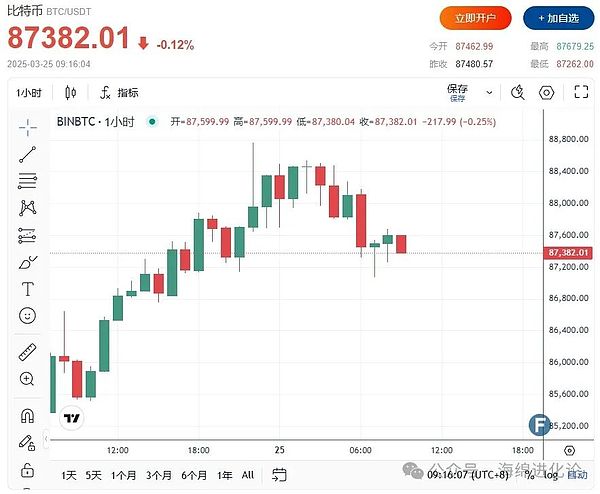Image resolution: width=600 pixels, height=494 pixels.
Task: Toggle magnet mode for drawings
Action: point(28,415)
